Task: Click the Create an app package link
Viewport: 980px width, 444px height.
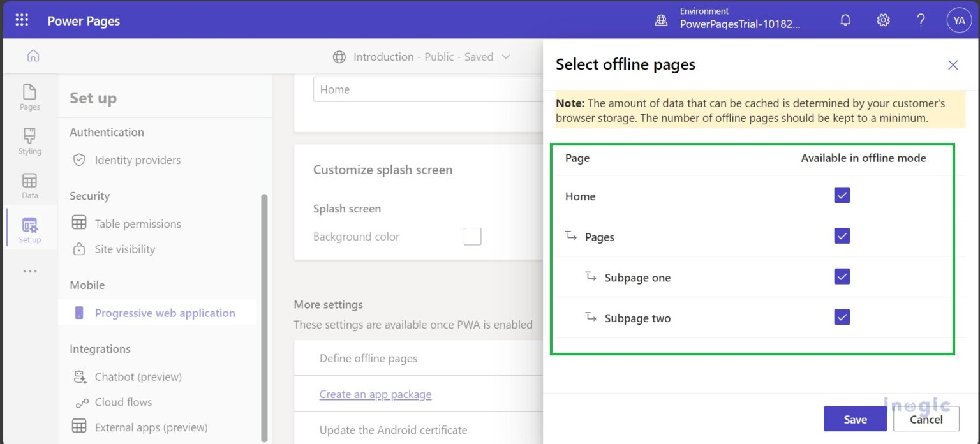Action: click(375, 394)
